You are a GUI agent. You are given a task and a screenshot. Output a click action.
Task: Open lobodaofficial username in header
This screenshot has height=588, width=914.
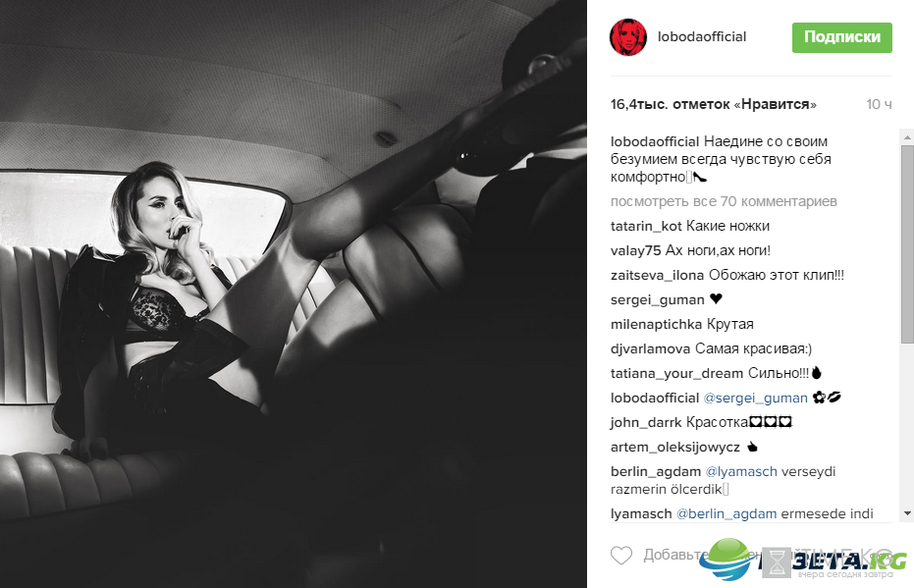pos(702,36)
